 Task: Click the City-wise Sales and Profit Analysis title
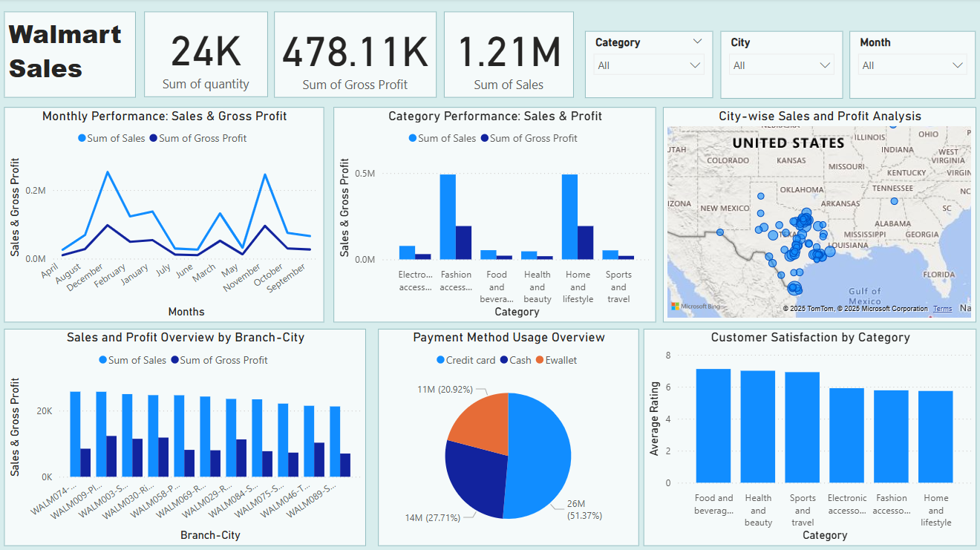point(820,116)
